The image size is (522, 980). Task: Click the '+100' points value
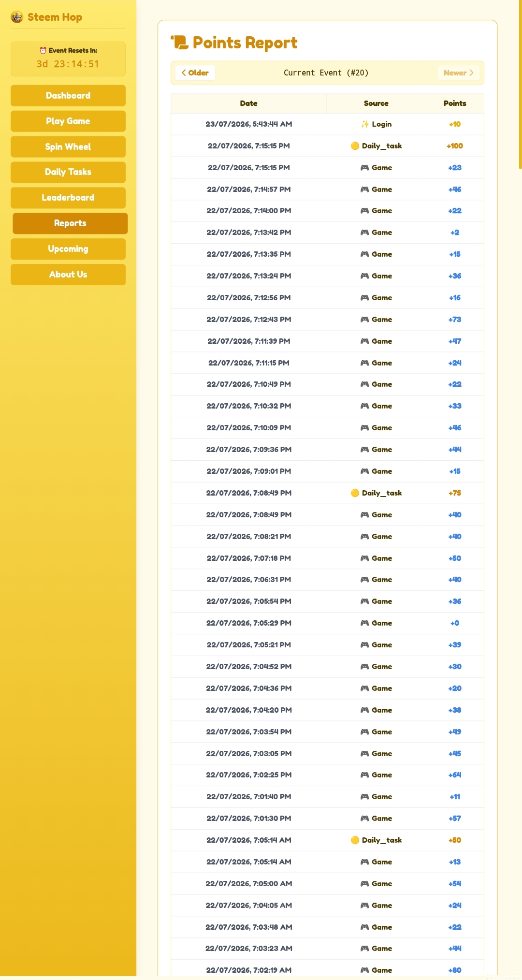[x=455, y=146]
